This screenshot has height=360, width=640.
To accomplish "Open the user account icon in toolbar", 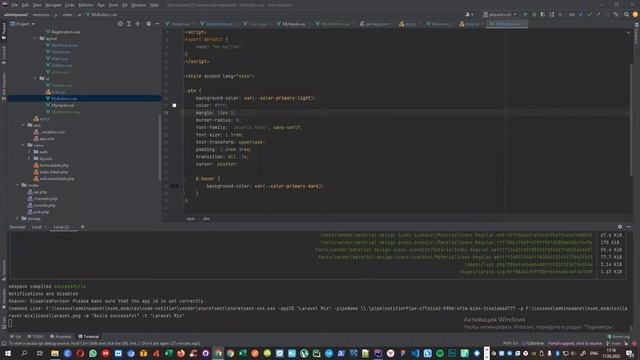I will pos(469,14).
